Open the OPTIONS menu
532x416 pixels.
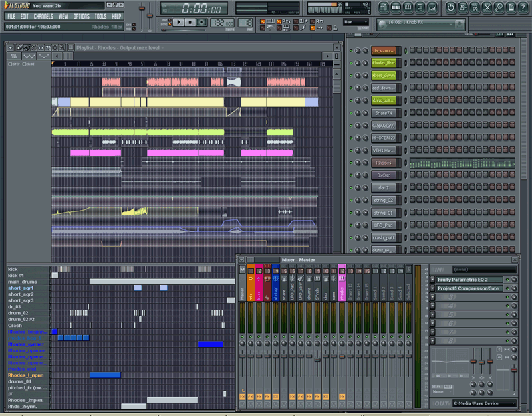click(81, 16)
